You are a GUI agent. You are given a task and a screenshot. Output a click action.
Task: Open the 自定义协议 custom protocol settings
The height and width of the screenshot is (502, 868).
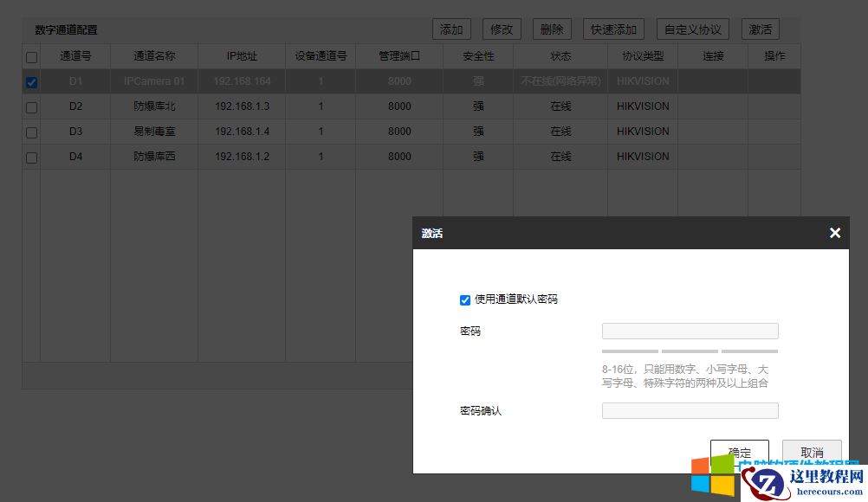[x=692, y=29]
